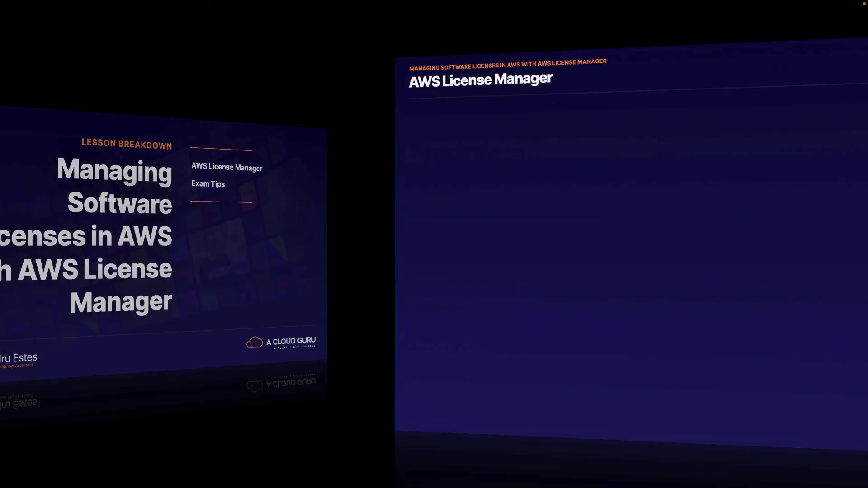Click the large 'AWS License Manager' slide heading
The height and width of the screenshot is (488, 868).
tap(481, 80)
